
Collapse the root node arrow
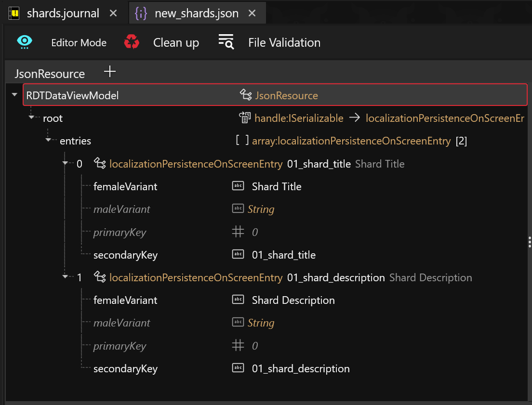tap(32, 118)
